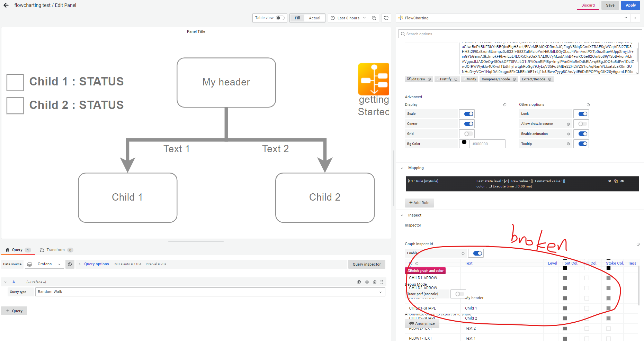
Task: Zoom out the time range
Action: point(374,18)
